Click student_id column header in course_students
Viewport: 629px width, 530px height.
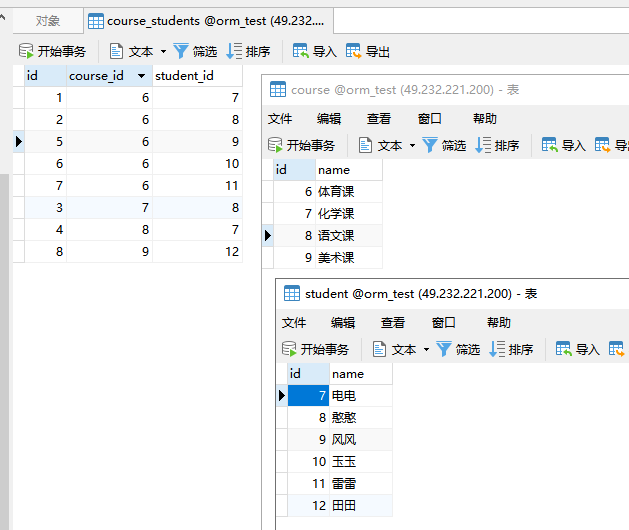[x=197, y=76]
